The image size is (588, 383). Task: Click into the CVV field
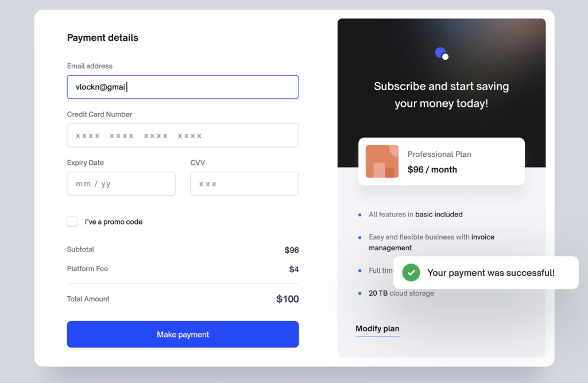pyautogui.click(x=245, y=184)
